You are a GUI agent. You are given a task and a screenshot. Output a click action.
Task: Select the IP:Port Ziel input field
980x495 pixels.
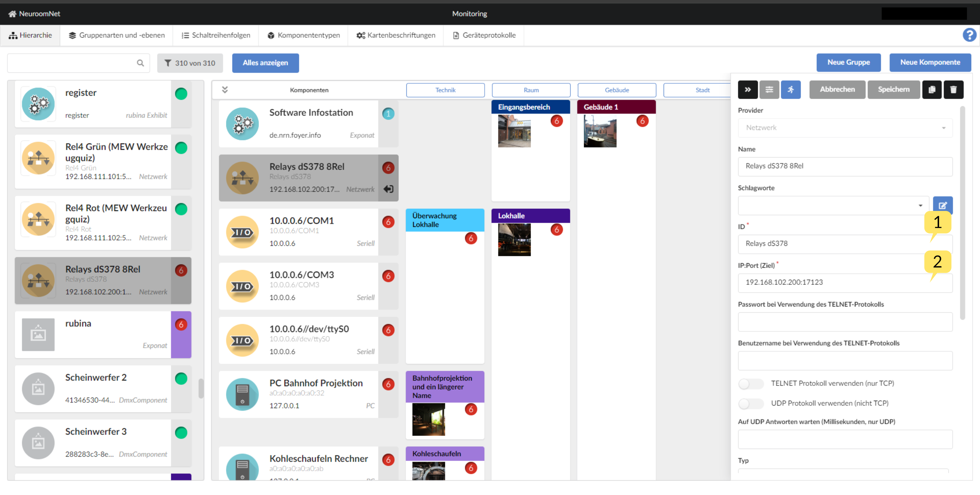[845, 282]
